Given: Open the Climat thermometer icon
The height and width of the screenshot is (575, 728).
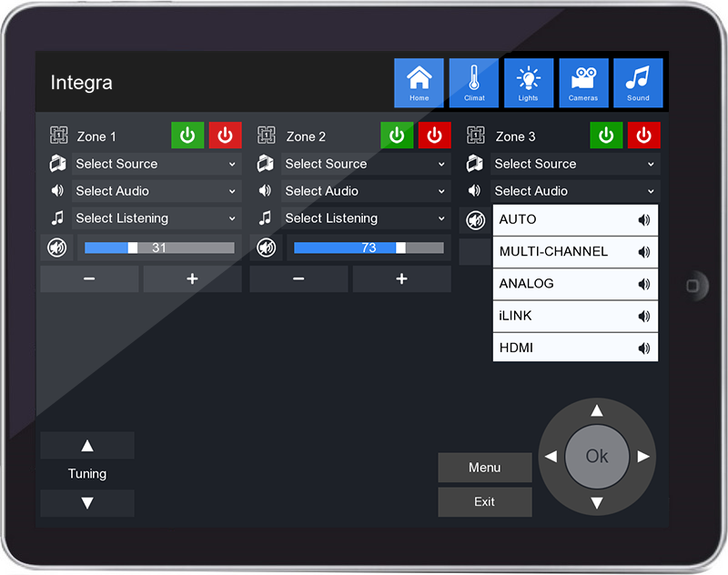Looking at the screenshot, I should 473,83.
